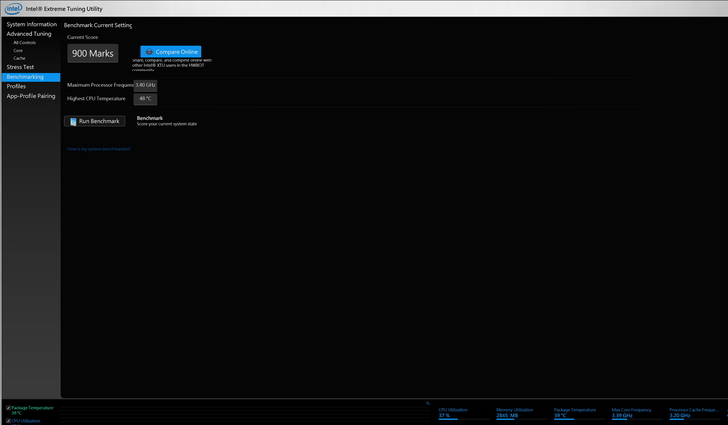Open the Profiles page

(x=16, y=86)
